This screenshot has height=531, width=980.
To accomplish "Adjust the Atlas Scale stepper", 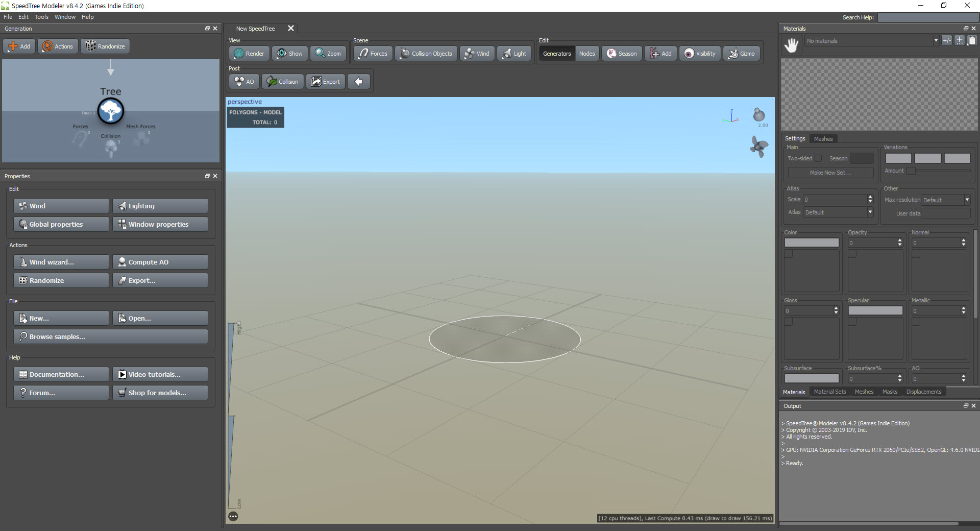I will (x=870, y=200).
